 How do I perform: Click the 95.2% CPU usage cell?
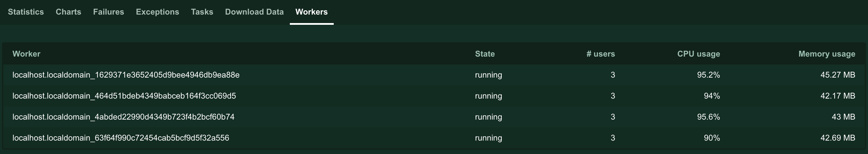[708, 75]
